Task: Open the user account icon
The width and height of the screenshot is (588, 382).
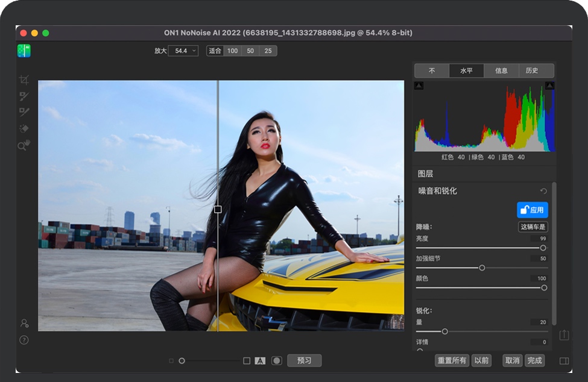Action: pos(24,324)
